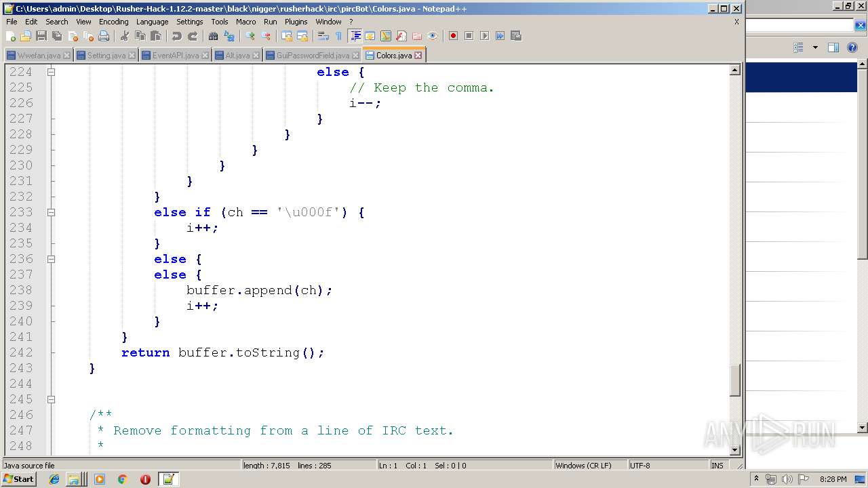This screenshot has height=488, width=868.
Task: Open a file using the folder icon
Action: tap(26, 36)
